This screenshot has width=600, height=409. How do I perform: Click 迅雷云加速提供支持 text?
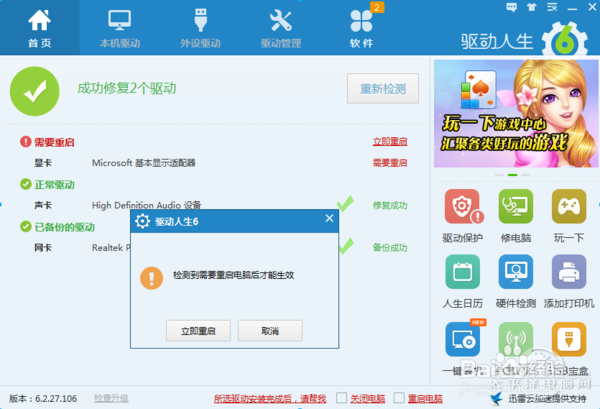547,399
